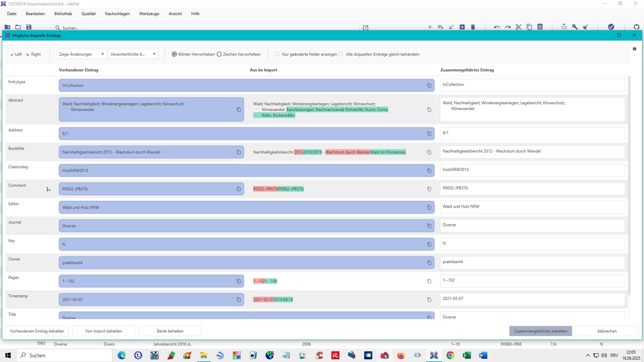Click the merged Booktitle text field
The height and width of the screenshot is (362, 644).
[532, 152]
